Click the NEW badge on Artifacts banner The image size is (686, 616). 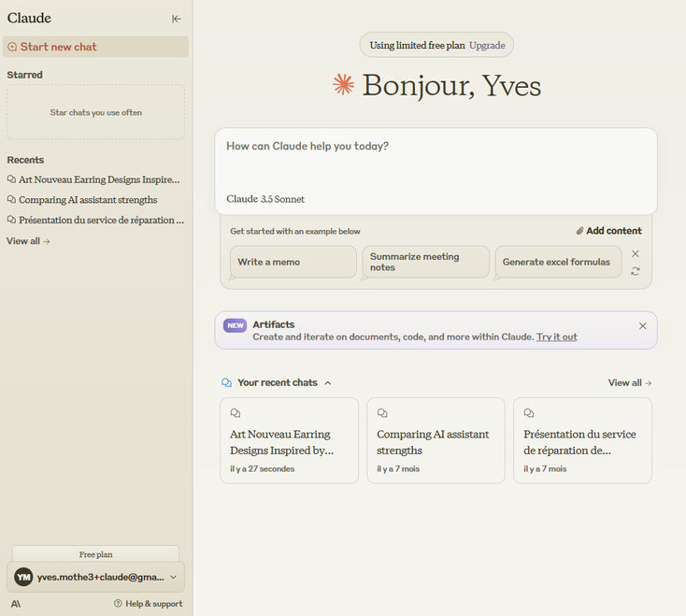pos(235,325)
